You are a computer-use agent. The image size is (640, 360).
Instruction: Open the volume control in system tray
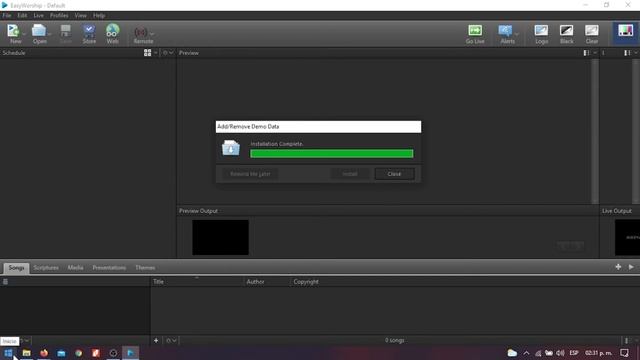coord(560,353)
